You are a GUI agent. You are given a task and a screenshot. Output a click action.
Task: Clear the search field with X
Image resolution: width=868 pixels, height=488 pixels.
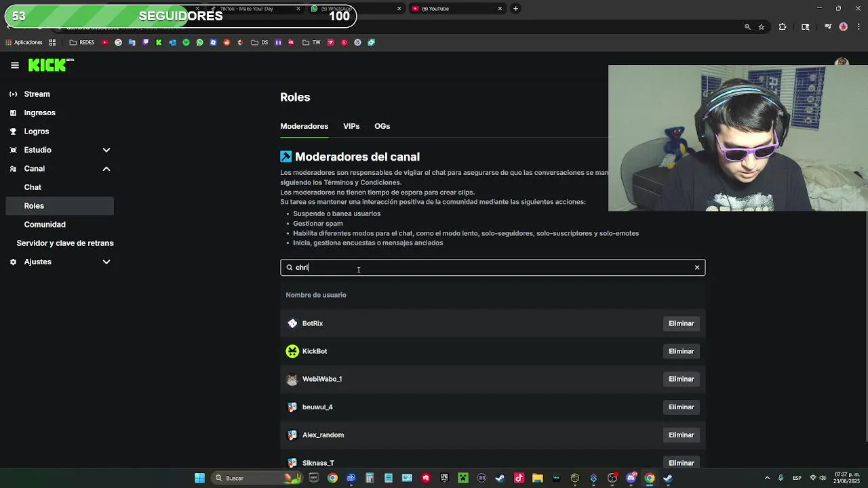click(x=696, y=268)
